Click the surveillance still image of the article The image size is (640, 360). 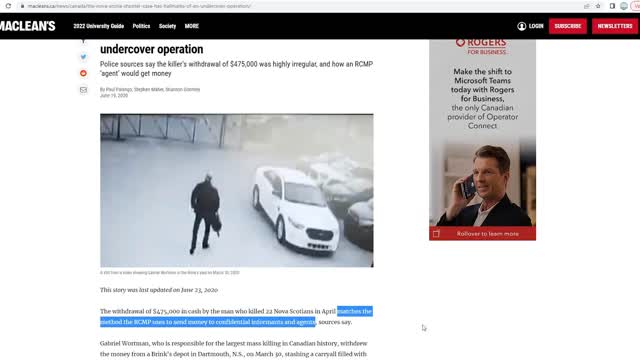click(x=237, y=190)
